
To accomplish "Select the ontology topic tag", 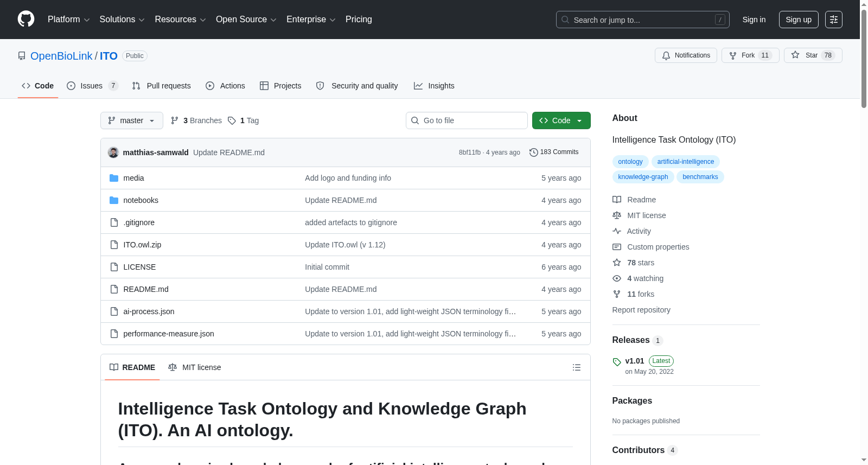I will [630, 162].
